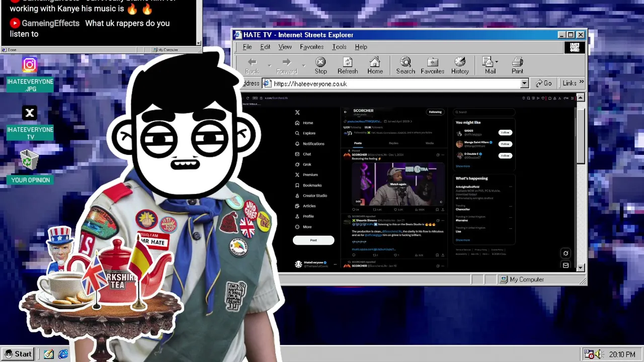
Task: Open the File menu
Action: coord(247,47)
